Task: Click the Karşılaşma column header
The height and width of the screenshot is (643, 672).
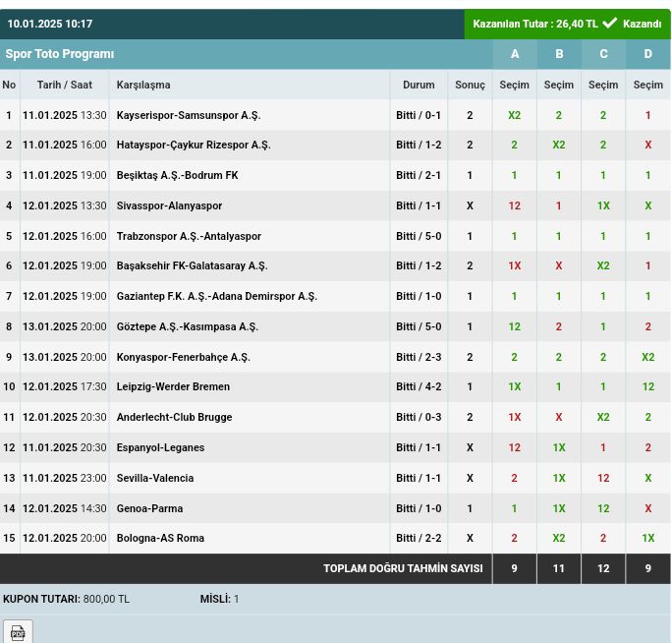Action: coord(143,85)
